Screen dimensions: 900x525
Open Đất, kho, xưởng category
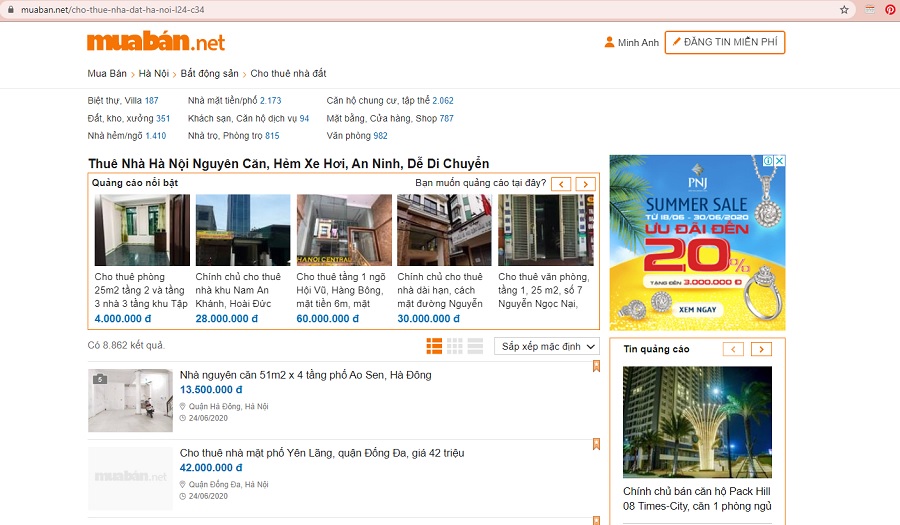point(129,118)
